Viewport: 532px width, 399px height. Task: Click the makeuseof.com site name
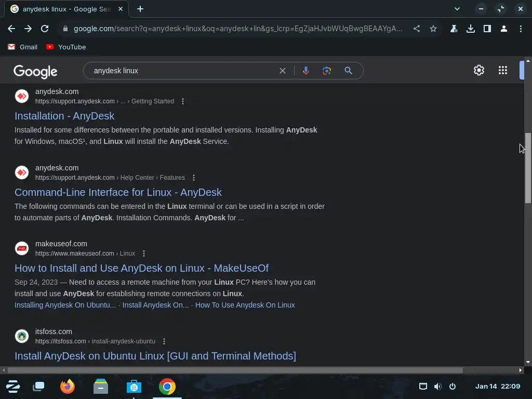point(61,244)
